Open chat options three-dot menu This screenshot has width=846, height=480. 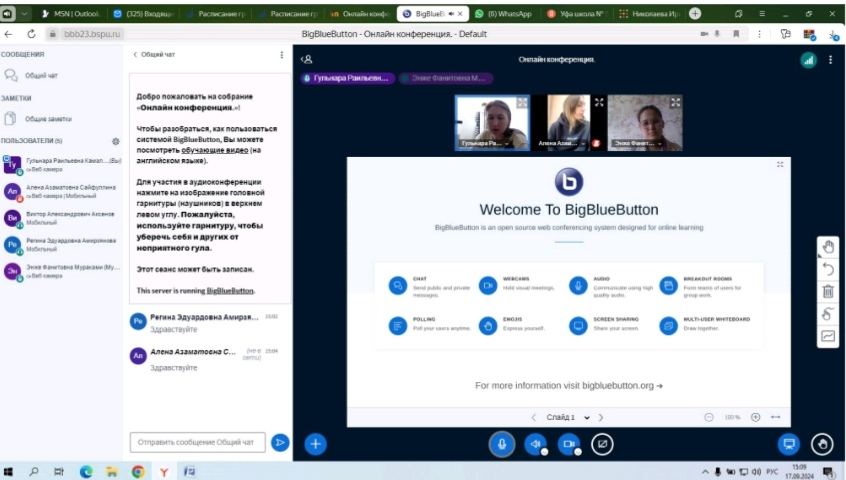click(281, 55)
